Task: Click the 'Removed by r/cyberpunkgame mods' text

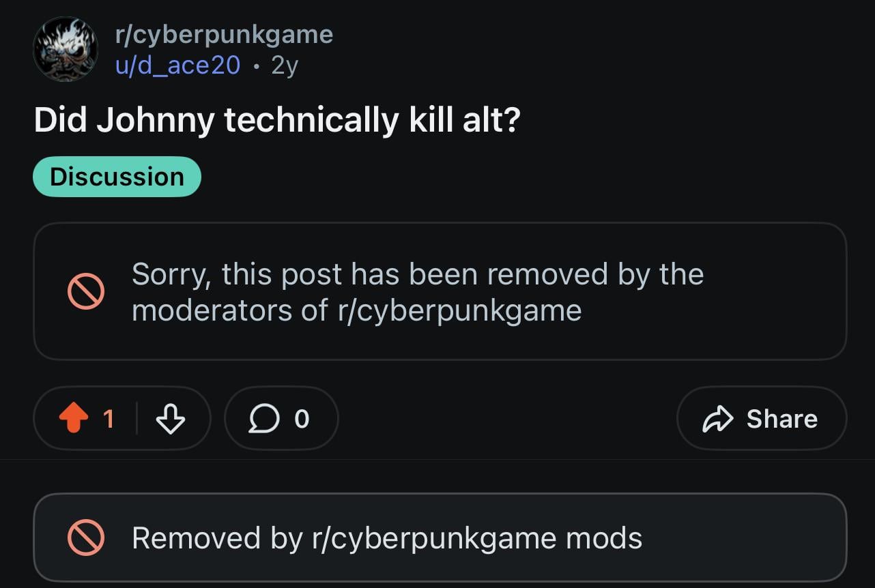Action: (x=386, y=538)
